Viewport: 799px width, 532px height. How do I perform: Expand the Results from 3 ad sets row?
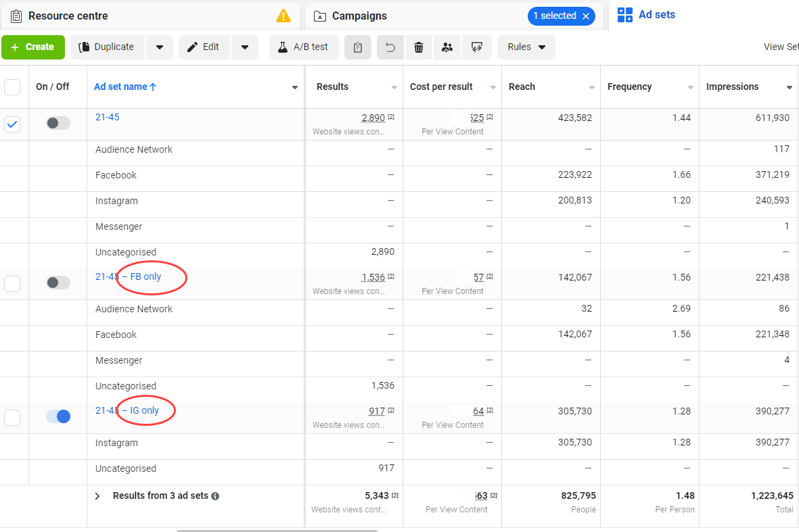tap(97, 496)
